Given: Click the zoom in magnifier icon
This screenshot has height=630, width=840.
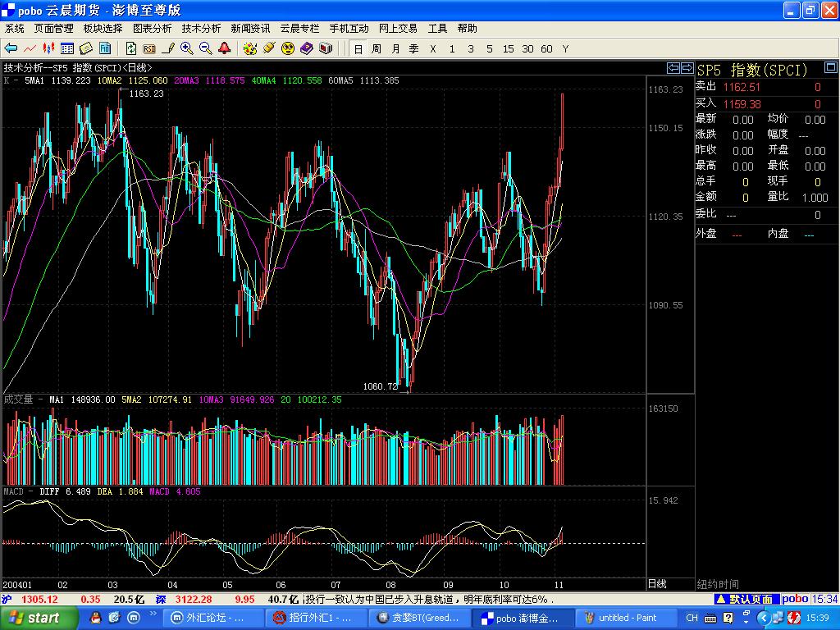Looking at the screenshot, I should pos(187,48).
